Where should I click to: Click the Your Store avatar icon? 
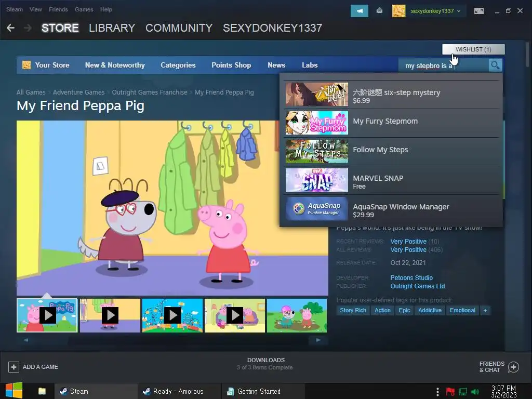(26, 65)
